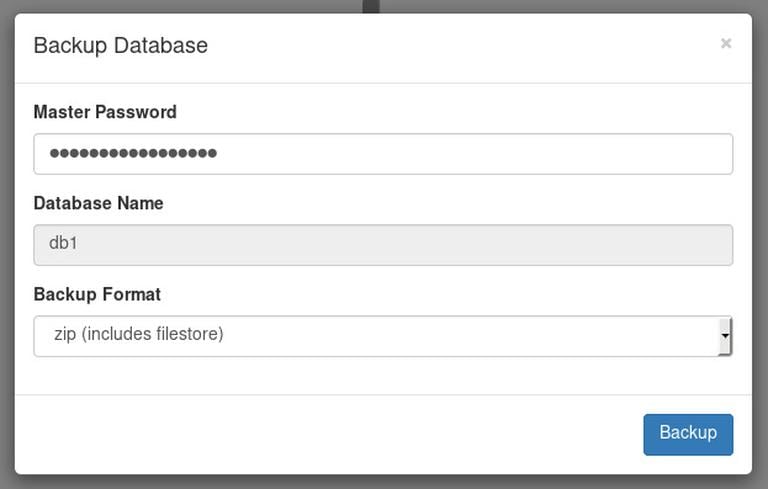Click the masked password dots
768x489 pixels.
tap(133, 154)
